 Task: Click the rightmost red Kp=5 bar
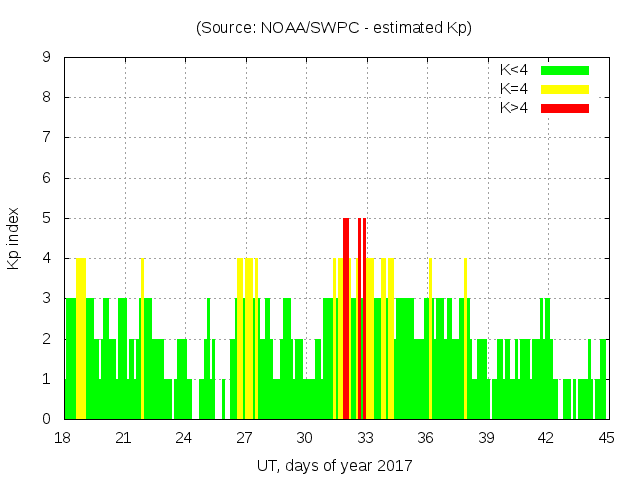point(364,318)
